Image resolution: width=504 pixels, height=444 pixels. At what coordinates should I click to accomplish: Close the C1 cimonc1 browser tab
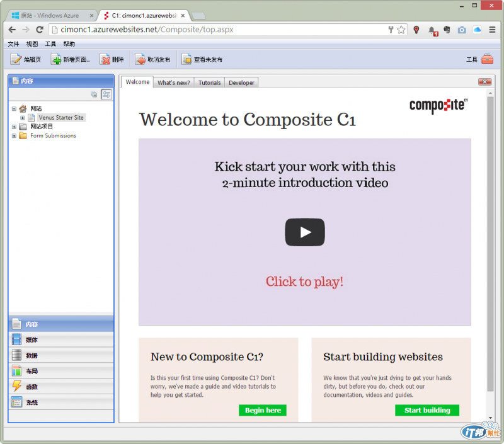click(x=183, y=15)
